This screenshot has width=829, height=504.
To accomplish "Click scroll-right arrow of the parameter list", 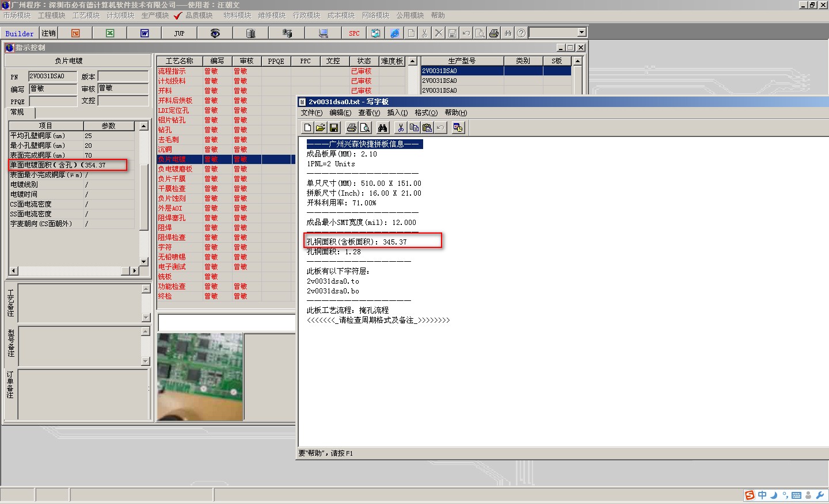I will [135, 270].
